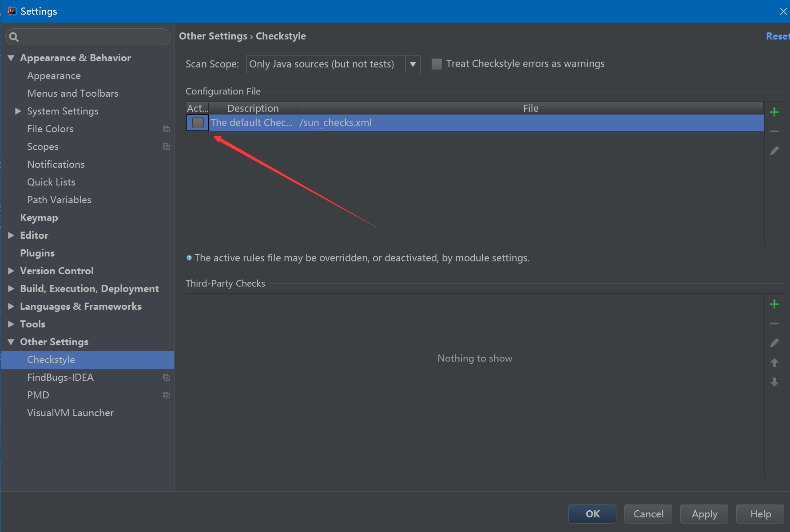Screen dimensions: 790x532
Task: Open Menus and Toolbars settings
Action: point(73,93)
